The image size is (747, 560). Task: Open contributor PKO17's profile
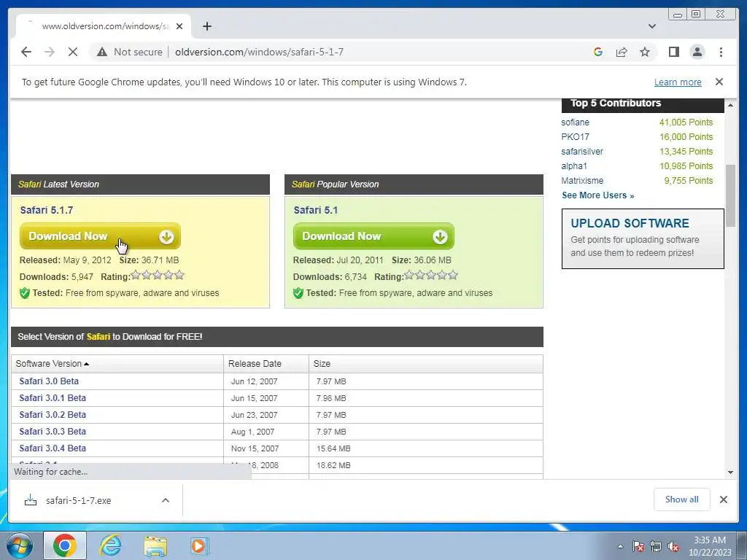(575, 136)
